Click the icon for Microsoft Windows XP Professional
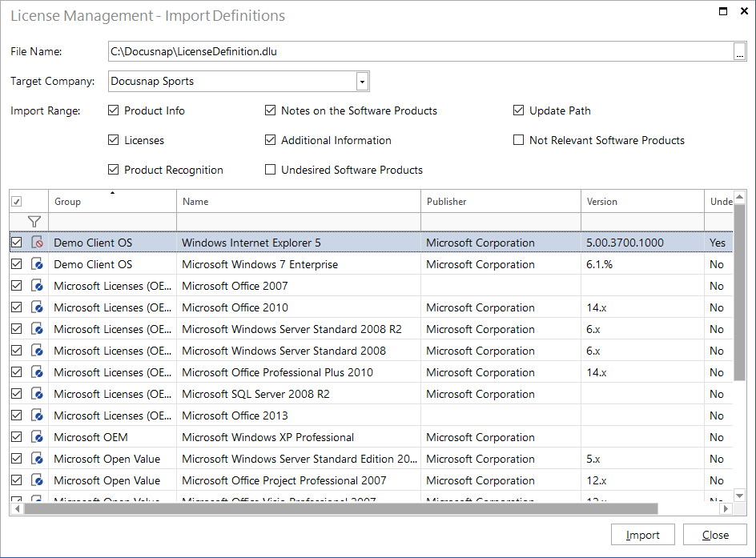The height and width of the screenshot is (558, 756). click(x=37, y=437)
